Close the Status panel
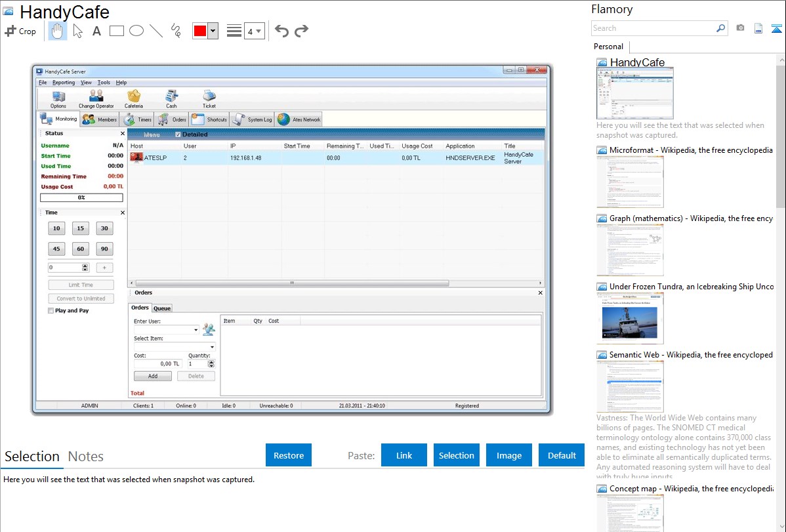Screen dimensions: 786x532 tap(122, 133)
